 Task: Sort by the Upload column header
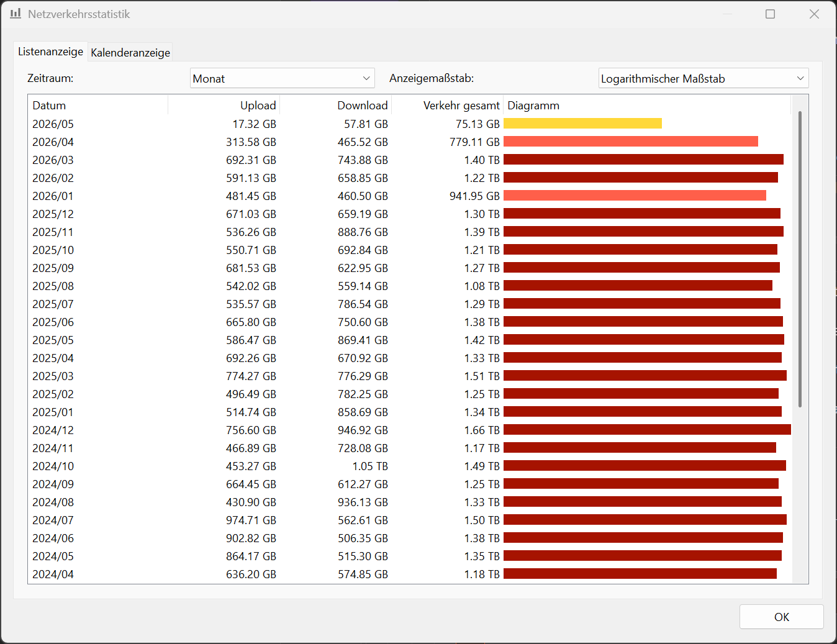click(x=224, y=106)
